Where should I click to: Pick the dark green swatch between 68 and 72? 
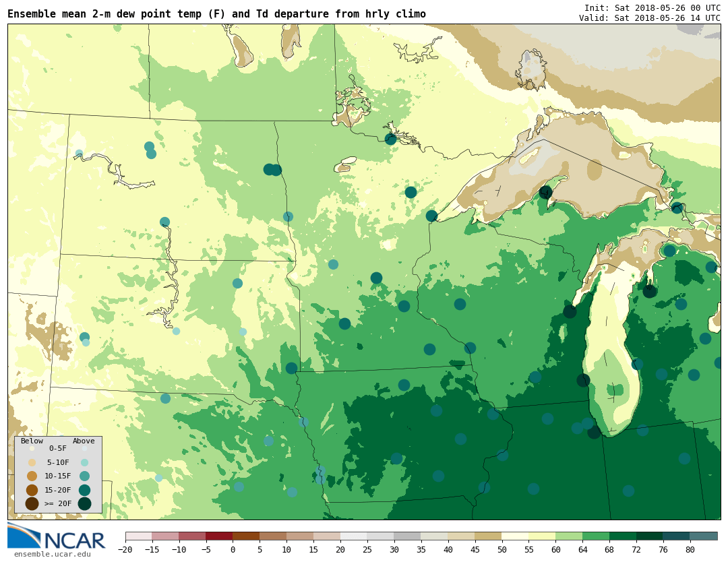pos(623,536)
